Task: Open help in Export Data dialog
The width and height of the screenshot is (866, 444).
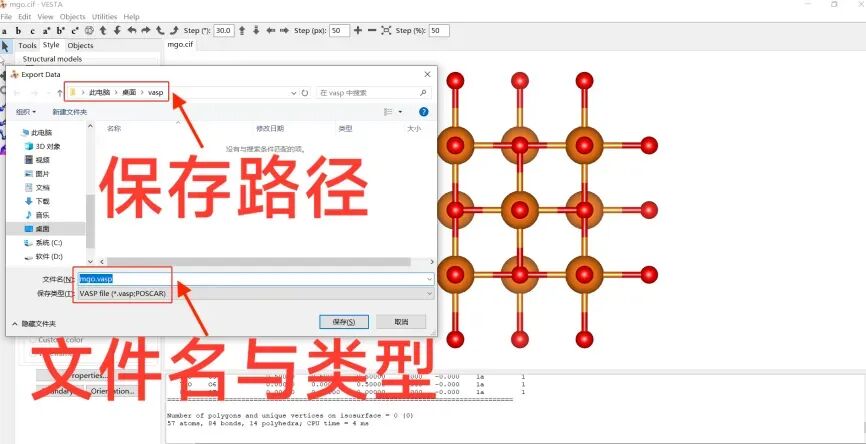Action: click(x=424, y=112)
